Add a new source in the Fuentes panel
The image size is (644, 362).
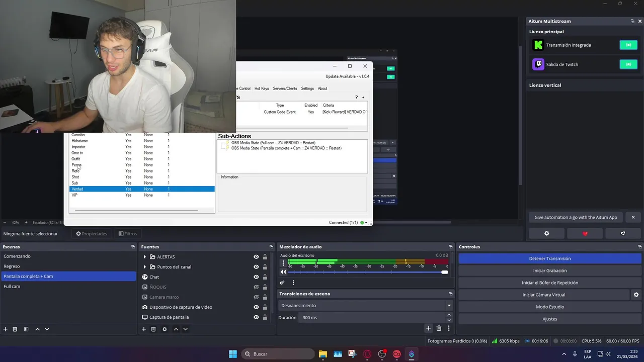point(144,329)
